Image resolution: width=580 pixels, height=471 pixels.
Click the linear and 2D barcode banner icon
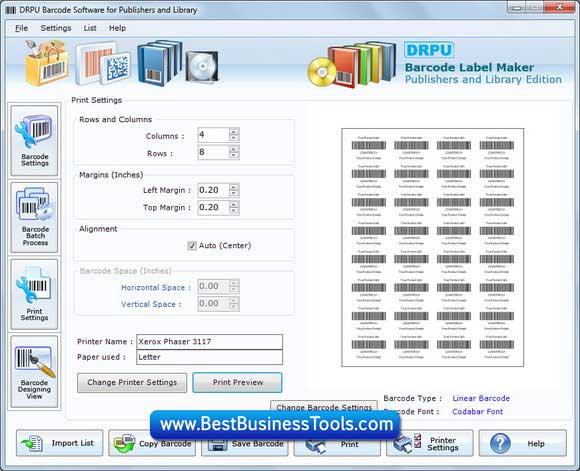click(x=103, y=63)
